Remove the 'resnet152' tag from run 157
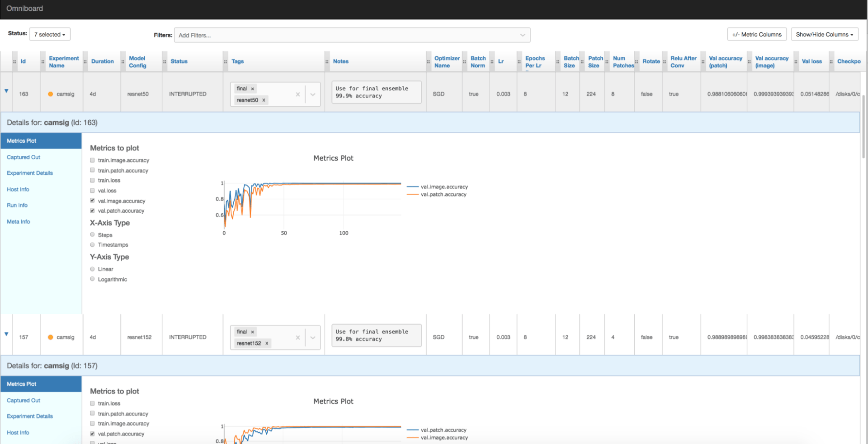Image resolution: width=868 pixels, height=444 pixels. click(x=267, y=343)
